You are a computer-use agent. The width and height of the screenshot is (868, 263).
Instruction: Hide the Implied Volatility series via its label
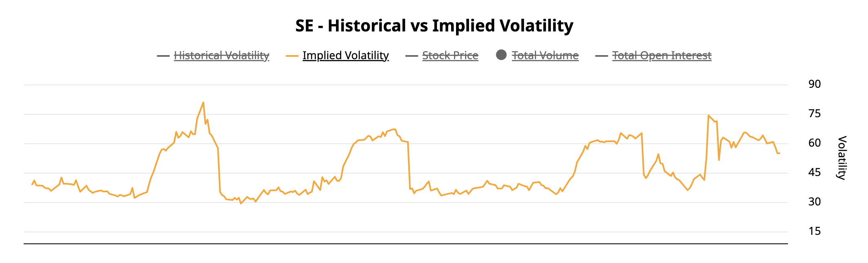(x=345, y=56)
